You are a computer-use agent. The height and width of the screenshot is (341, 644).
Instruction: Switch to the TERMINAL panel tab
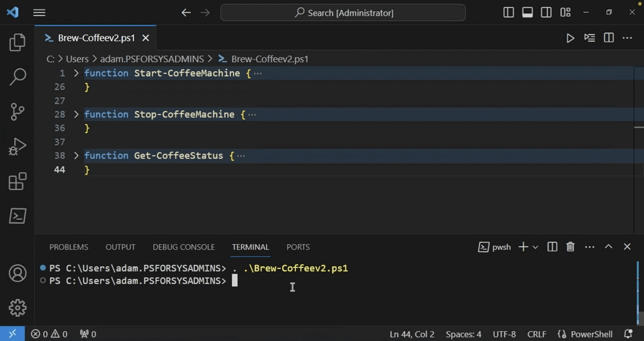click(x=250, y=247)
